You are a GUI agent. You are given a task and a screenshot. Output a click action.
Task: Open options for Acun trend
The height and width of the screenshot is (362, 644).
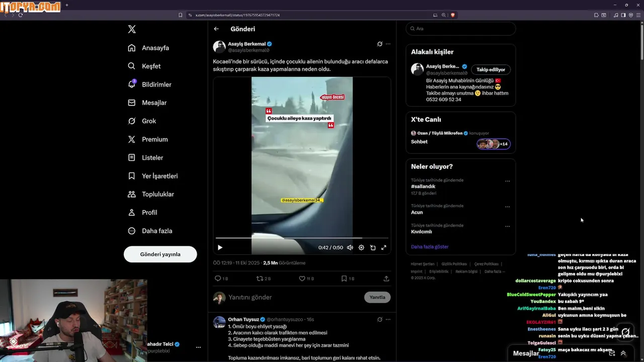coord(507,207)
